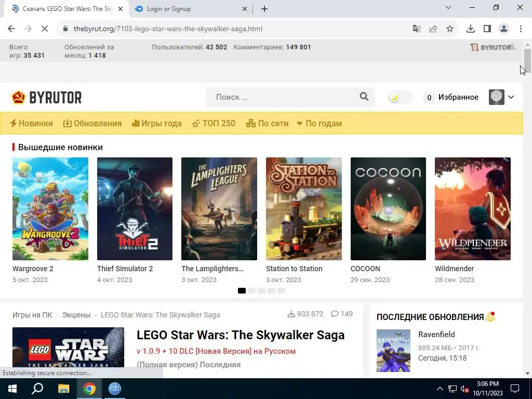
Task: Open the Wargroove 2 cover thumbnail
Action: coord(50,209)
